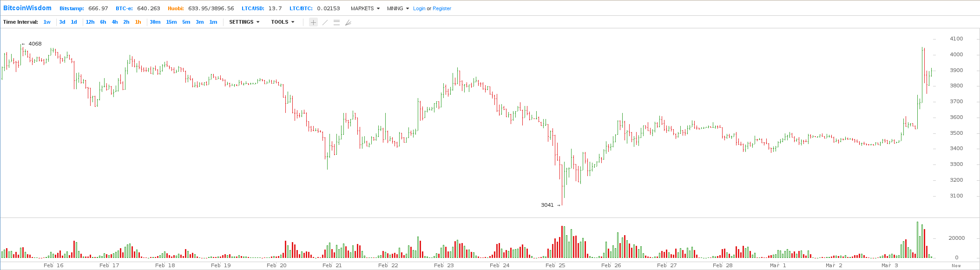The height and width of the screenshot is (270, 980).
Task: Choose the 12h time interval
Action: click(90, 22)
